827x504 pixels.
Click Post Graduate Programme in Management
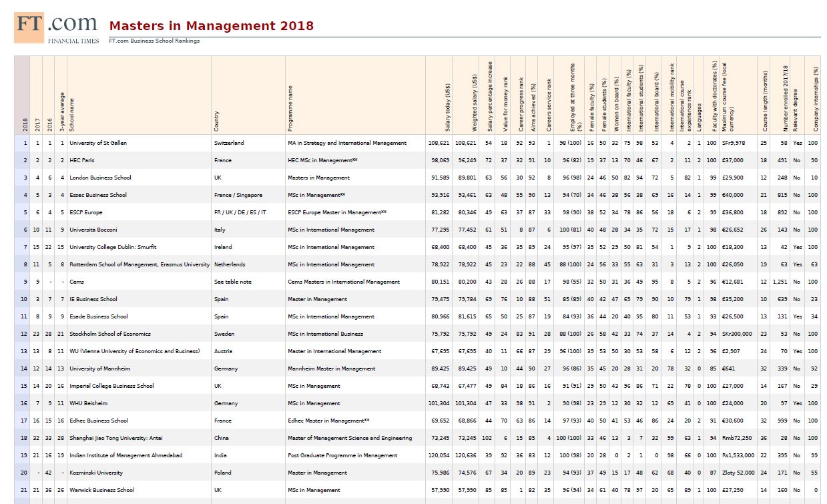coord(342,455)
